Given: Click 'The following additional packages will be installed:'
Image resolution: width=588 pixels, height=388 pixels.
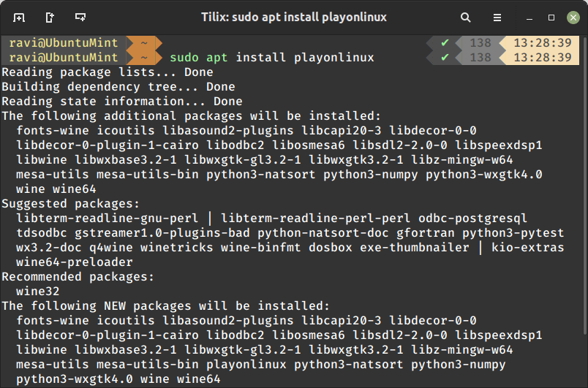Looking at the screenshot, I should 192,115.
